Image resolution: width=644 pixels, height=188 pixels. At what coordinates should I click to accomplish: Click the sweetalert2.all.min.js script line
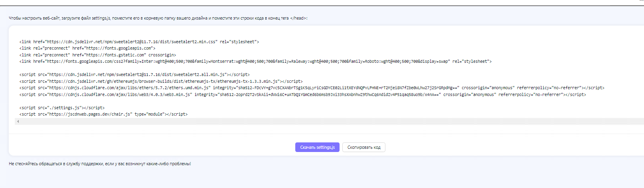click(134, 74)
